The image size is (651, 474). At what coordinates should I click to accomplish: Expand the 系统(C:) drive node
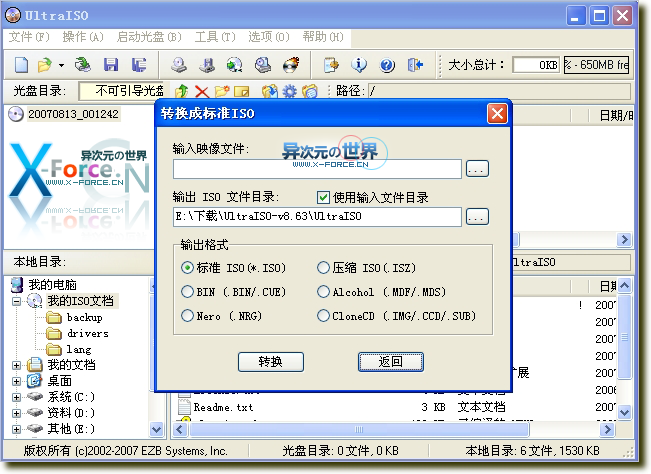[16, 397]
